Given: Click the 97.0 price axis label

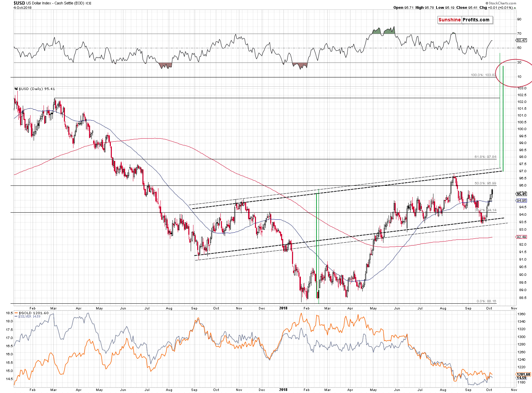Looking at the screenshot, I should point(522,171).
